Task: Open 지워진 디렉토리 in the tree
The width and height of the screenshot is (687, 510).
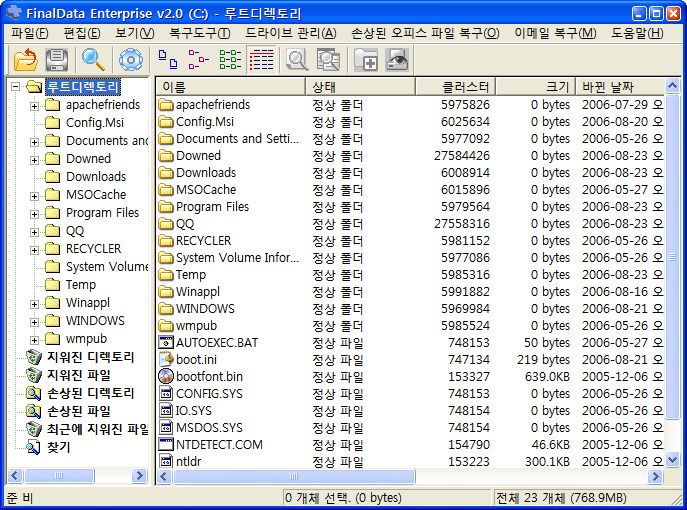Action: [90, 357]
